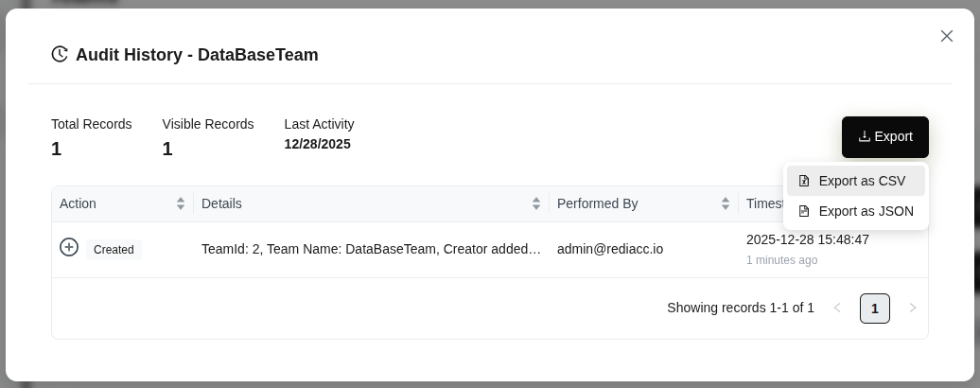Click the Performed By header label
The width and height of the screenshot is (980, 388).
(597, 203)
